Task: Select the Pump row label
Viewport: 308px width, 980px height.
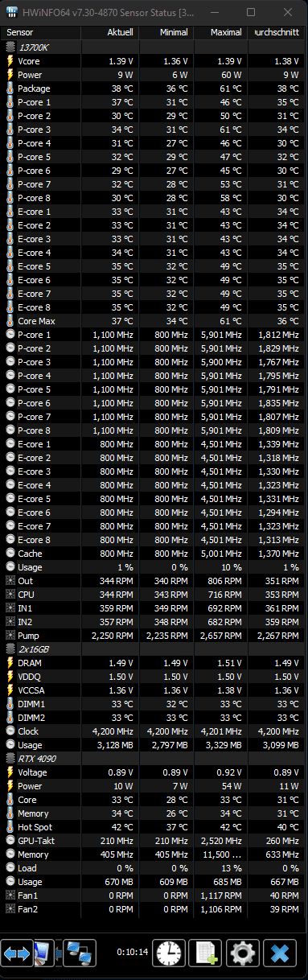Action: [29, 636]
